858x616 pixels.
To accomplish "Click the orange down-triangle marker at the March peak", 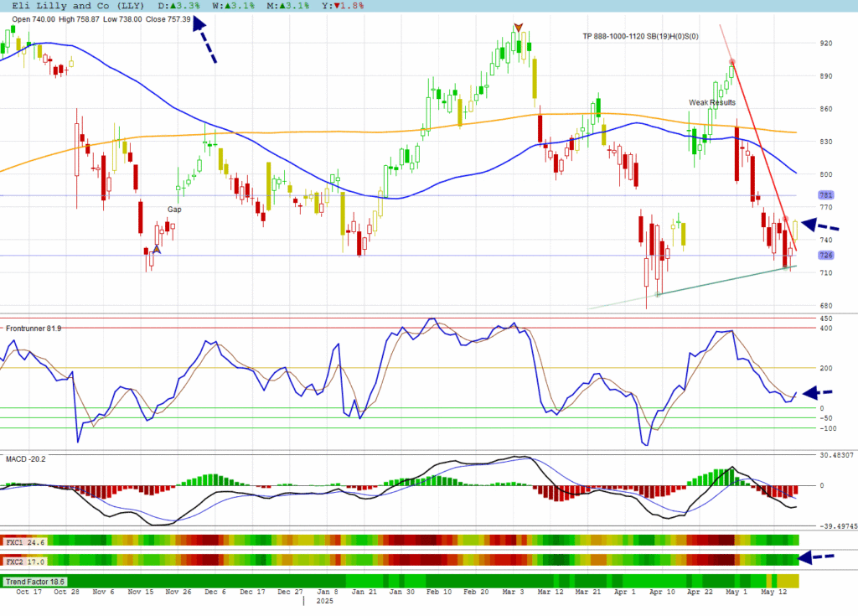I will 518,28.
